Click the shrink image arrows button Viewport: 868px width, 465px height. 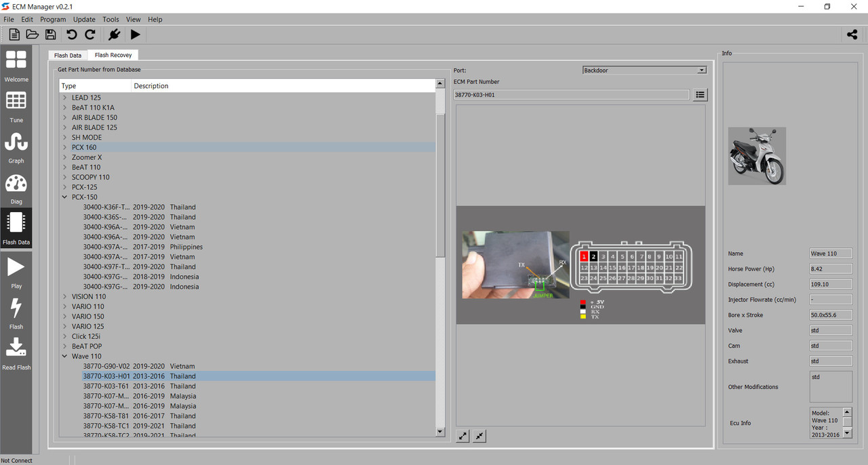[480, 436]
